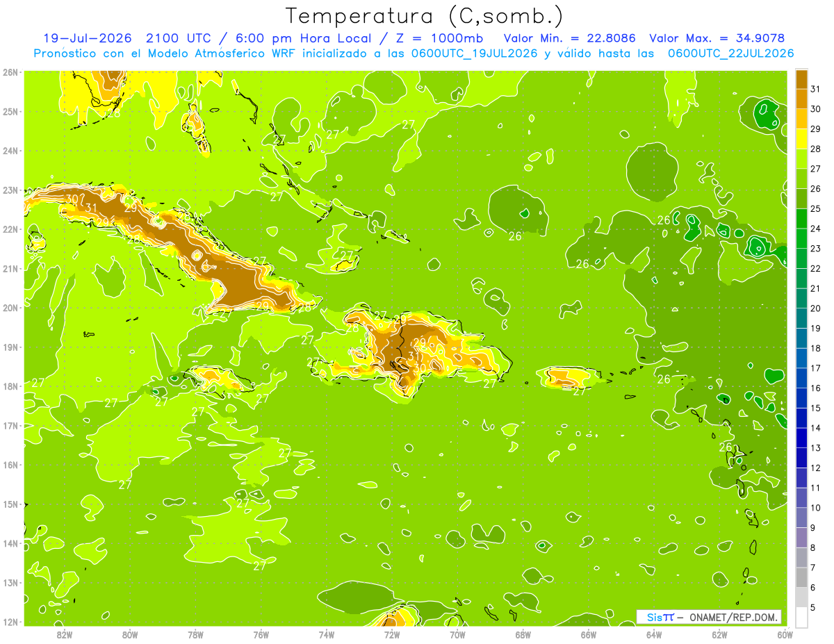The image size is (834, 644).
Task: Click legend scale label '9'
Action: click(x=813, y=528)
